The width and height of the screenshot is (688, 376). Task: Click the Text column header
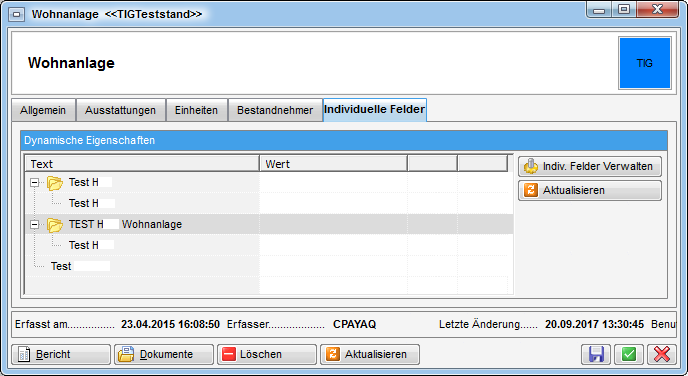142,164
